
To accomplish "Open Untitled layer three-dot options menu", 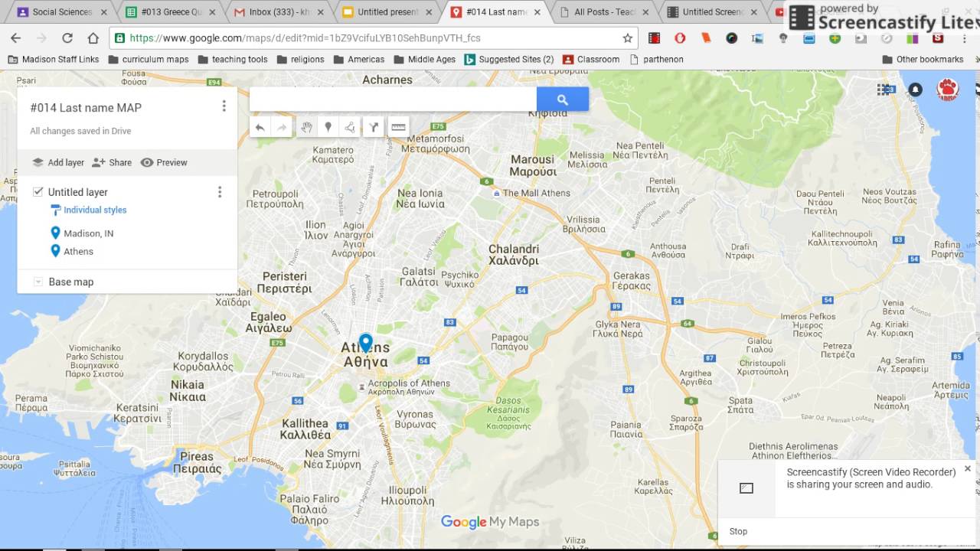I will 220,192.
